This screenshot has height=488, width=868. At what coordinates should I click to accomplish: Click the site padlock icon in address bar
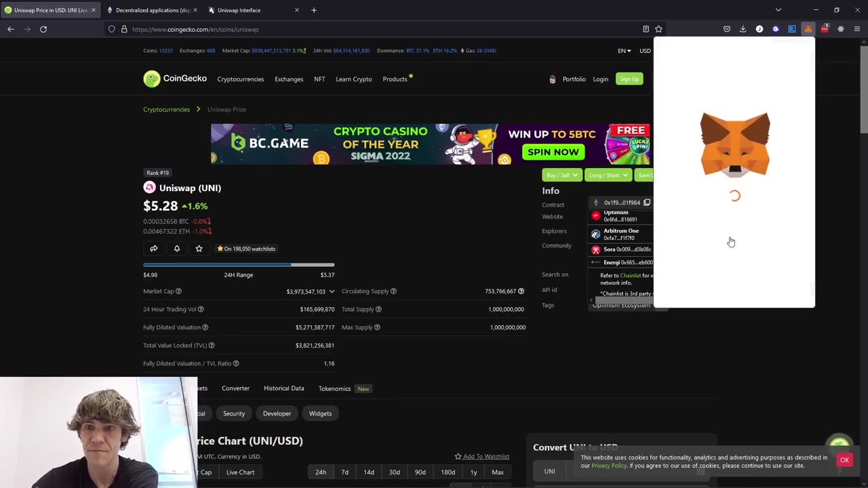[x=124, y=29]
